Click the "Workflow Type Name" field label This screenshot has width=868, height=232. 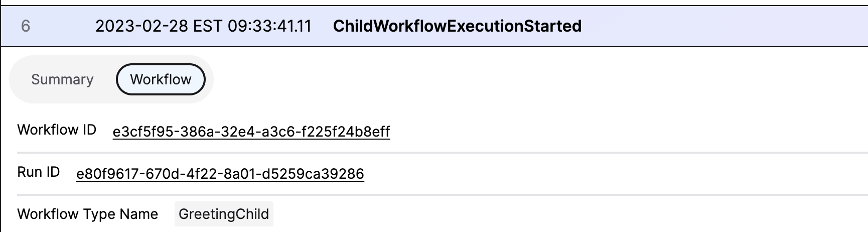88,214
